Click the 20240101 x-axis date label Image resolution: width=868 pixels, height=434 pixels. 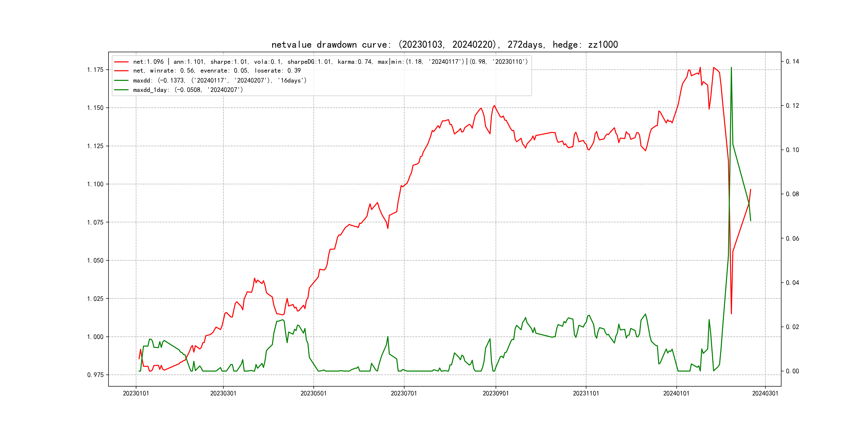[676, 393]
